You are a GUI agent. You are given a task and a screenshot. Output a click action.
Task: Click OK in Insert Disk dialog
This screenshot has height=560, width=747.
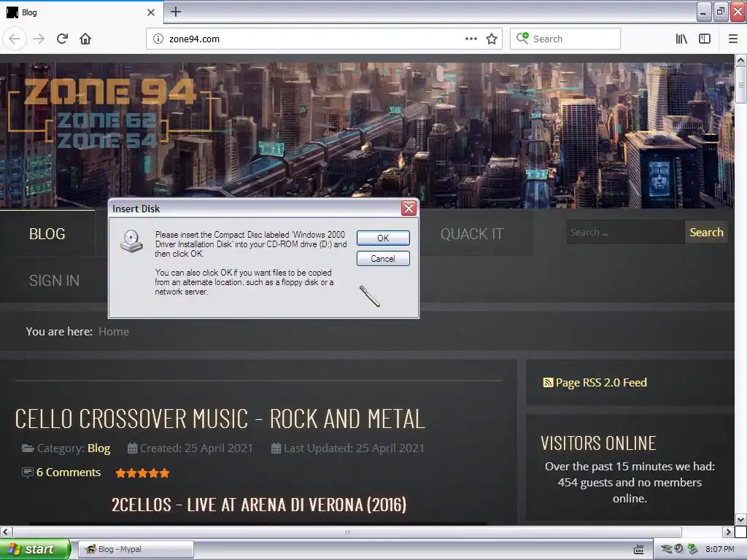(383, 238)
